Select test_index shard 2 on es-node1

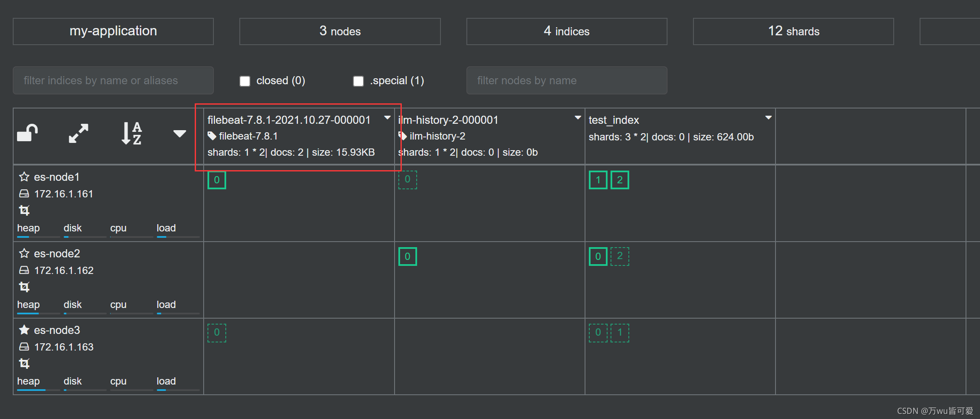pos(620,180)
